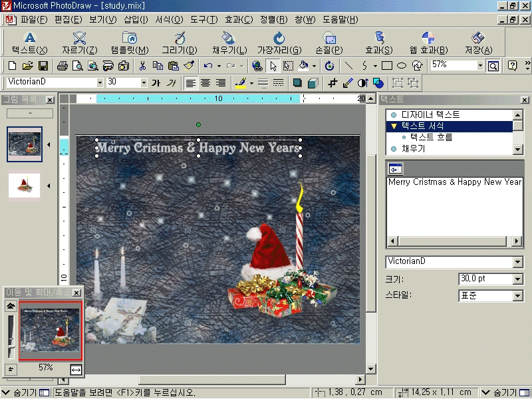Open the help question mark icon
532x399 pixels.
click(512, 65)
